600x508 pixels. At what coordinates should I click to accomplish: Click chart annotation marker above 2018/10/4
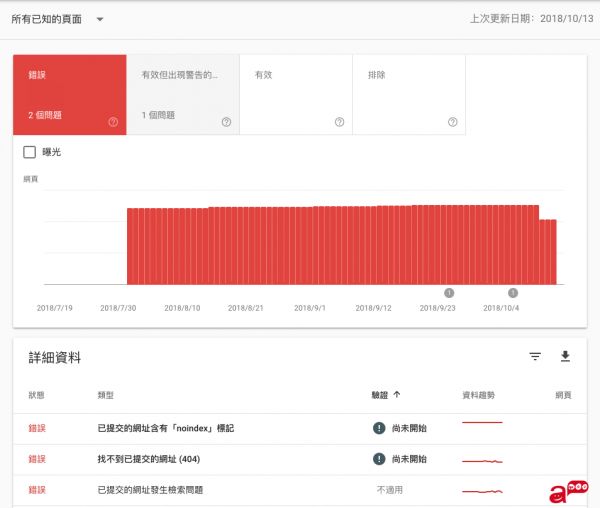coord(513,293)
